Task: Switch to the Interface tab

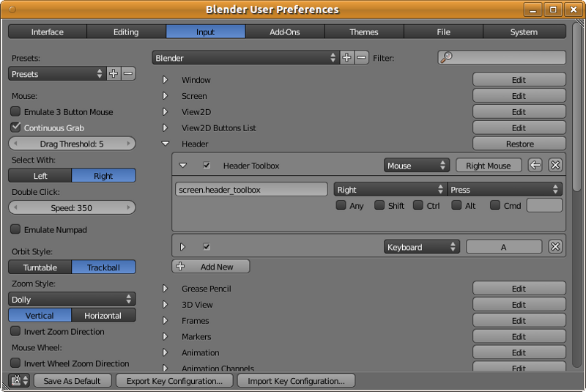Action: pos(48,32)
